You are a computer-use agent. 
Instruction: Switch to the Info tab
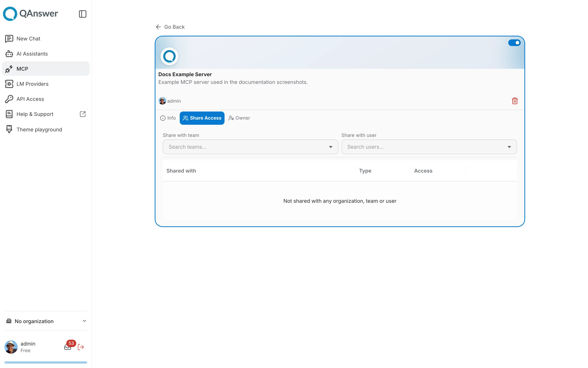pyautogui.click(x=168, y=118)
